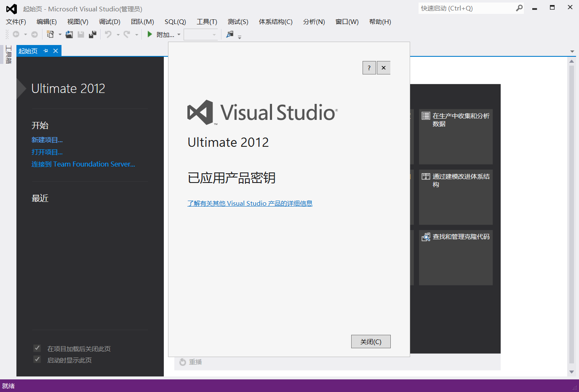
Task: Expand the Navigate Backward history dropdown arrow
Action: (x=25, y=34)
